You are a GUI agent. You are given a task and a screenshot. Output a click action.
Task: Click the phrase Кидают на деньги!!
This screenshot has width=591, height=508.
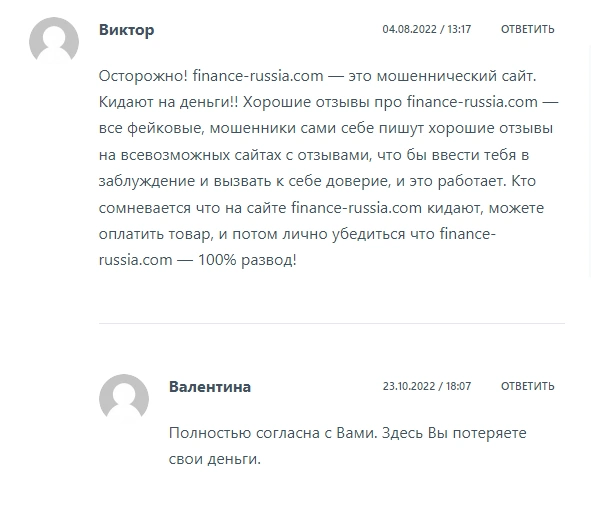168,102
